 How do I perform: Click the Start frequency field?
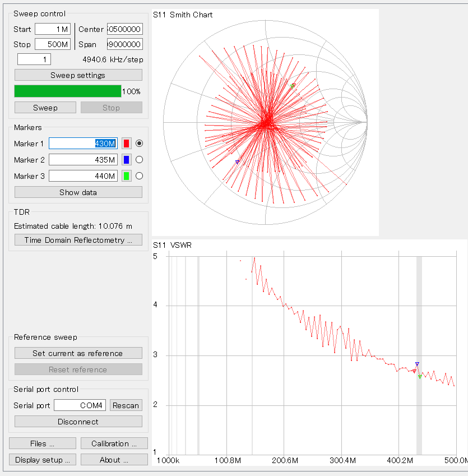tap(53, 29)
